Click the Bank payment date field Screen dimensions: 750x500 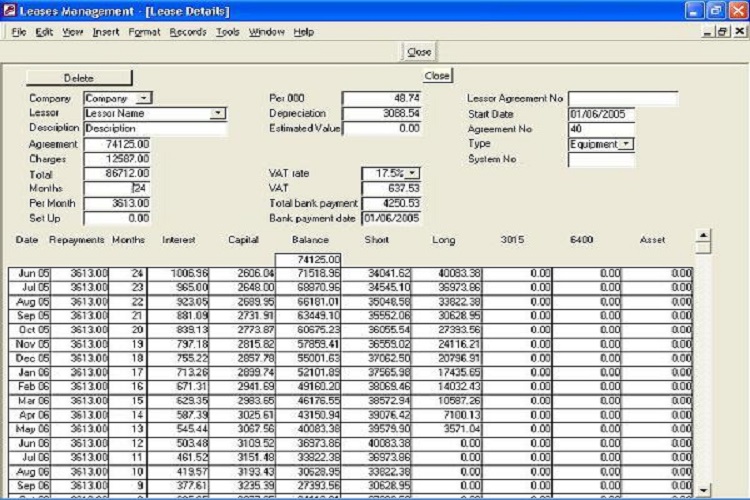pos(391,218)
